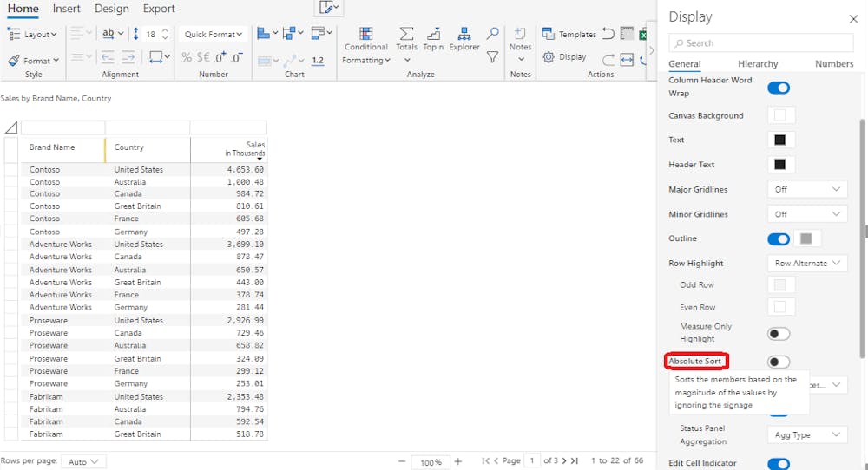868x470 pixels.
Task: Click the fit-to-width arrows icon
Action: click(x=627, y=60)
